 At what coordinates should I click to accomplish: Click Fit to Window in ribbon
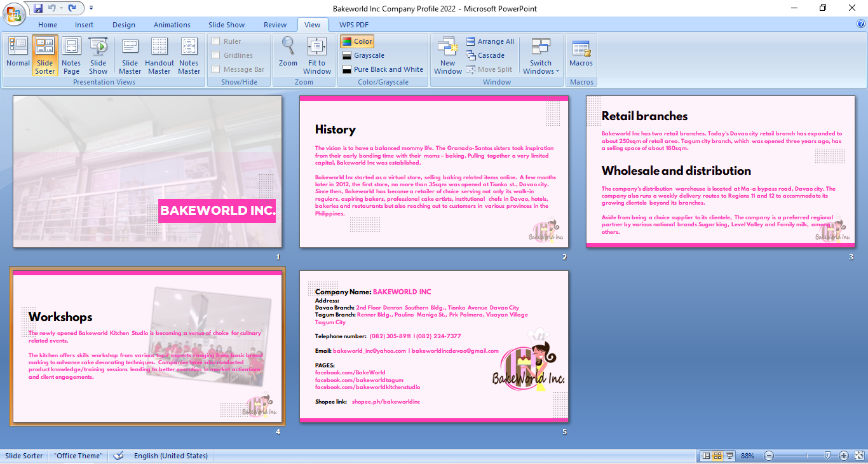[317, 55]
